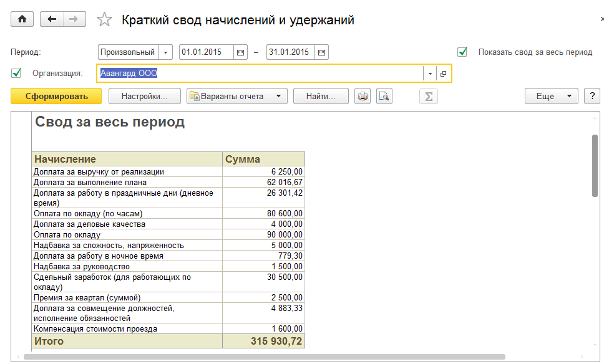Open the Авангард ООО organization form

point(443,74)
